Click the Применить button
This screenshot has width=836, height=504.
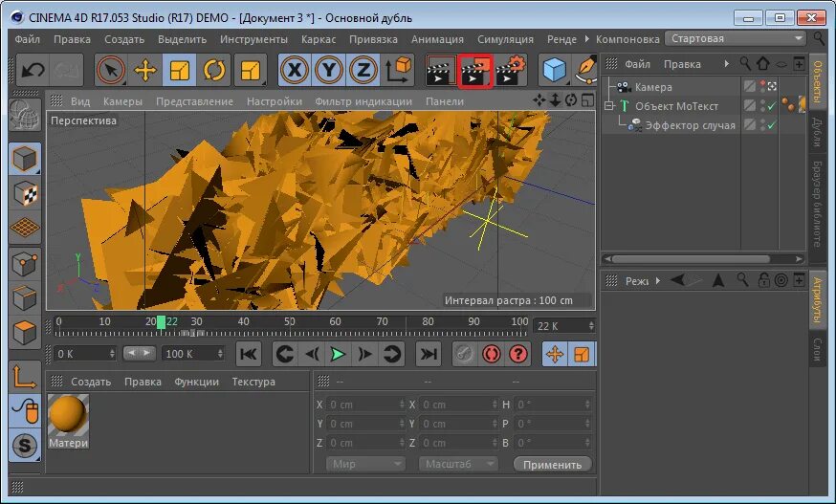click(552, 465)
